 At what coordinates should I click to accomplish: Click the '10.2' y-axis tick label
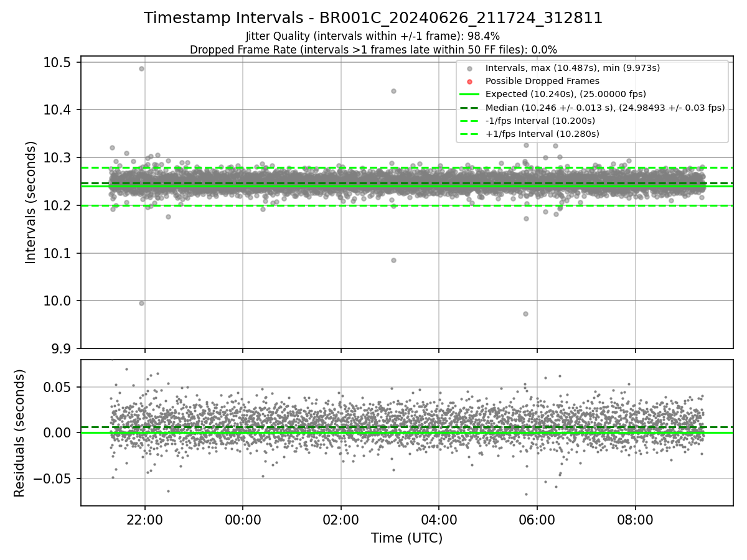(x=59, y=205)
